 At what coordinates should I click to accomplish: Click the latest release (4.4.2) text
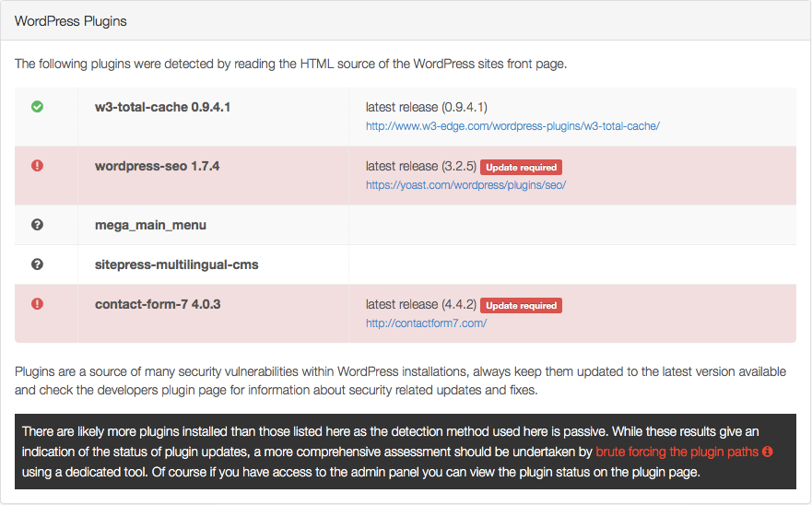pyautogui.click(x=420, y=304)
